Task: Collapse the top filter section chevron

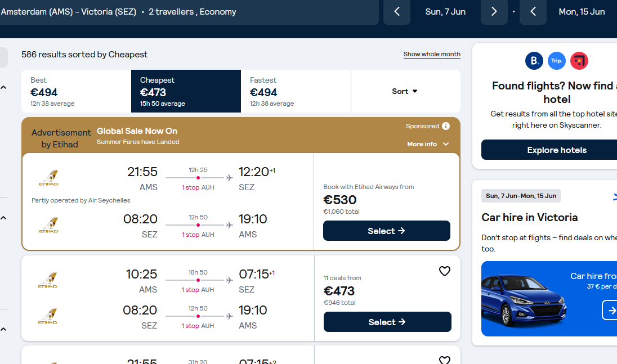Action: [3, 87]
